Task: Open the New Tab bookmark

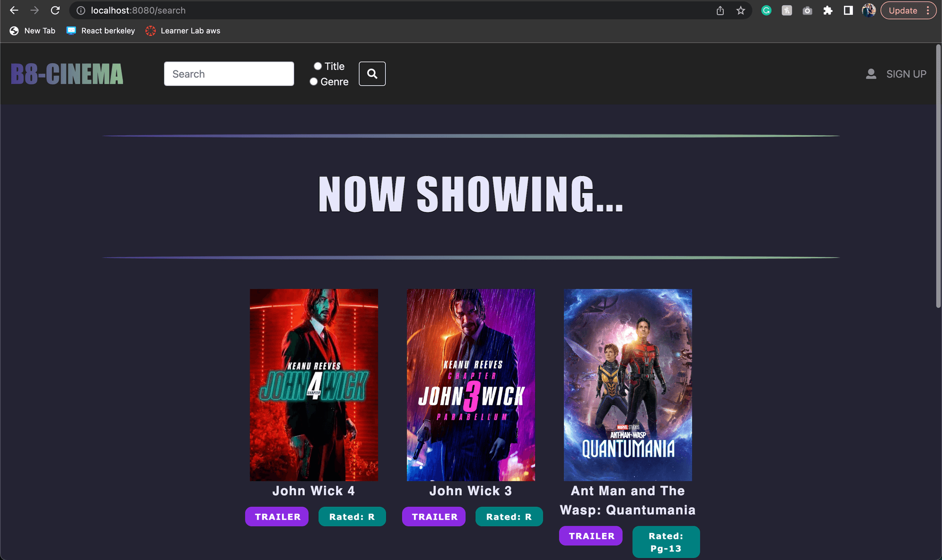Action: 33,31
